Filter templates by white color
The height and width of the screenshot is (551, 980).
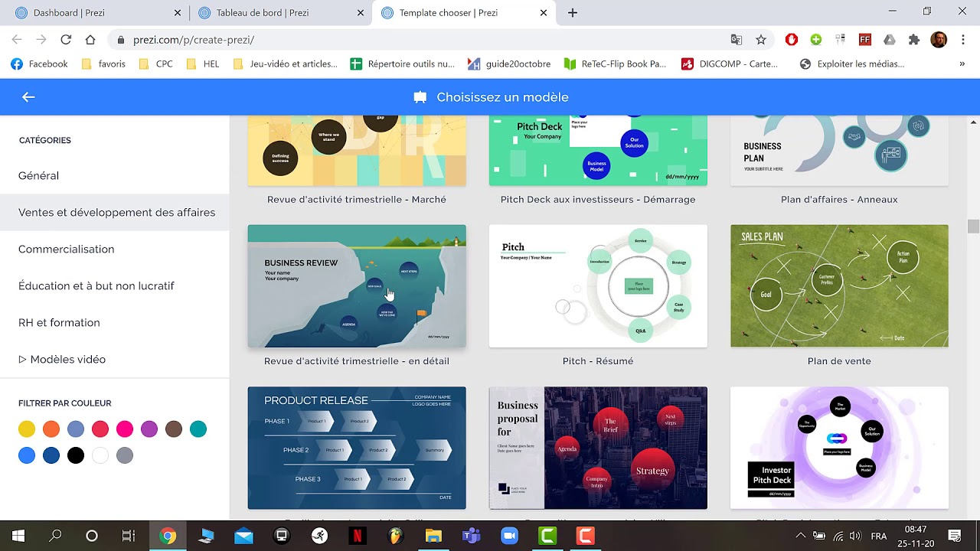[100, 455]
